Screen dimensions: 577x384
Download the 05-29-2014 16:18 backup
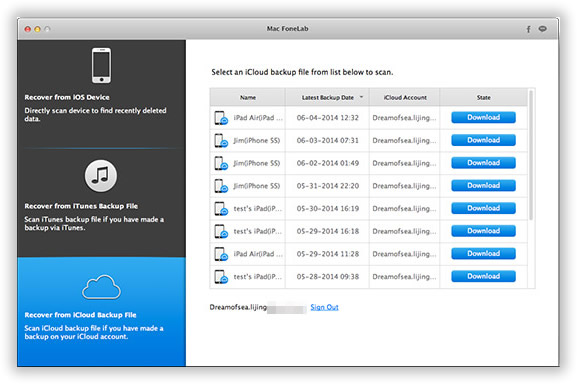(x=484, y=231)
